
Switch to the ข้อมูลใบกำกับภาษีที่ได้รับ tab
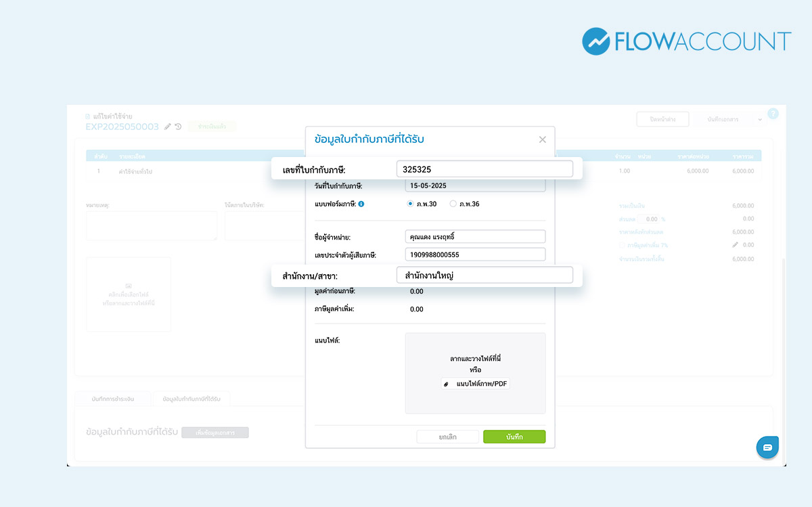192,399
